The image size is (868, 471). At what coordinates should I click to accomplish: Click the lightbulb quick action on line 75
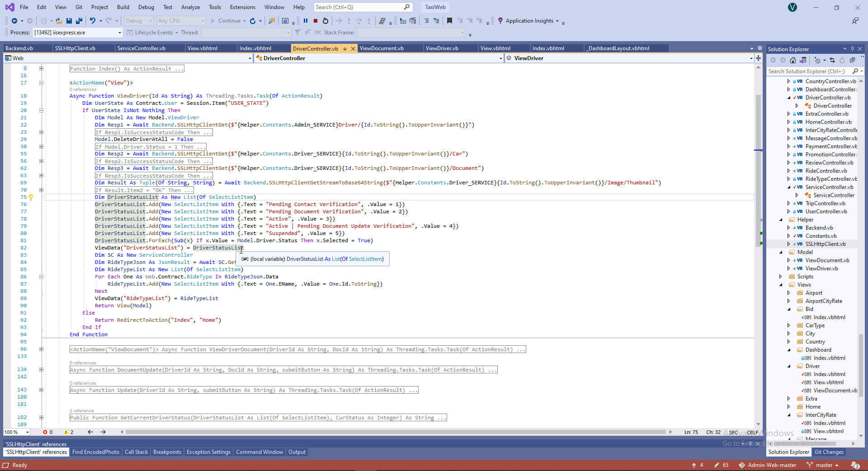click(31, 197)
